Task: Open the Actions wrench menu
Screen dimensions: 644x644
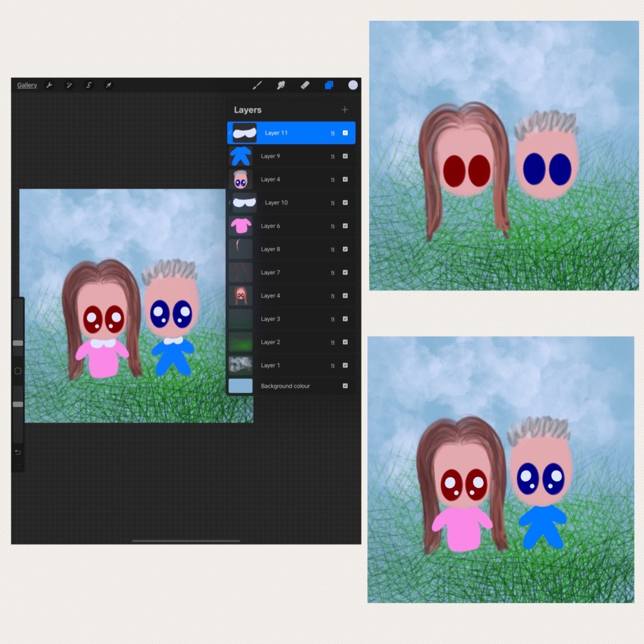Action: tap(49, 86)
